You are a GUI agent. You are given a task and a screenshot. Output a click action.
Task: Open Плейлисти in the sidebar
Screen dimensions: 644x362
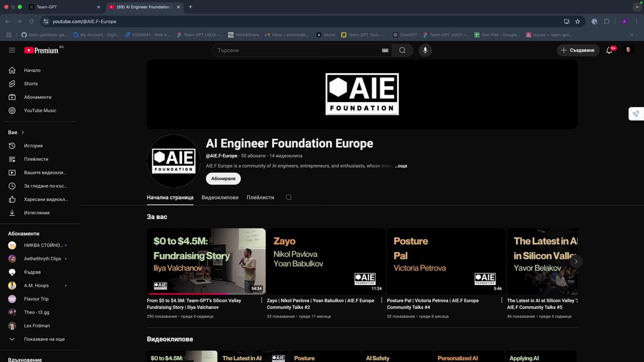(40, 159)
